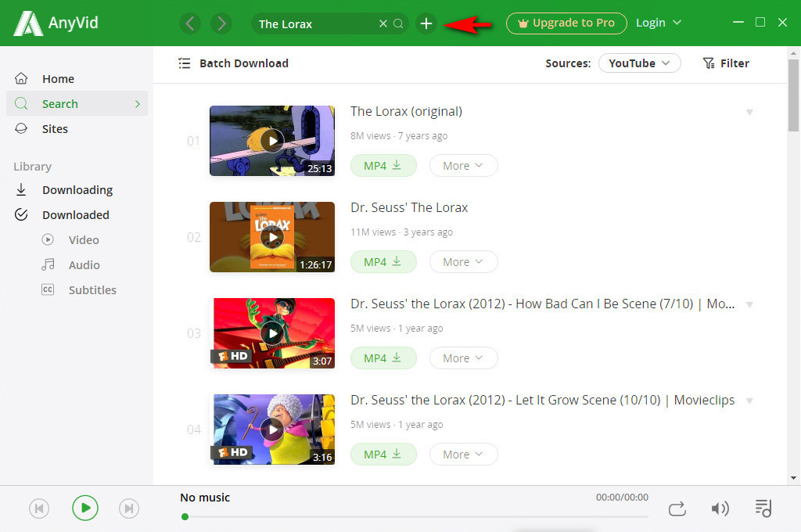Open the title The Lorax (original)
This screenshot has height=532, width=801.
coord(406,111)
